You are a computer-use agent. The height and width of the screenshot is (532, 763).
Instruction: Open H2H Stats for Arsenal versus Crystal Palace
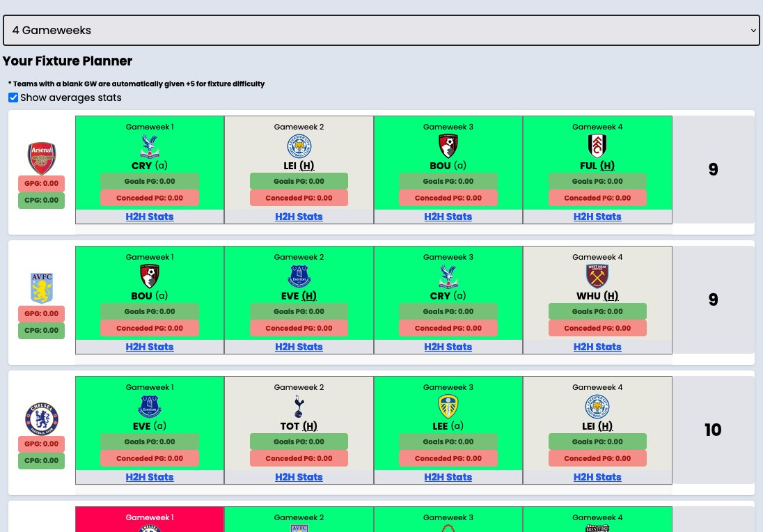(149, 217)
